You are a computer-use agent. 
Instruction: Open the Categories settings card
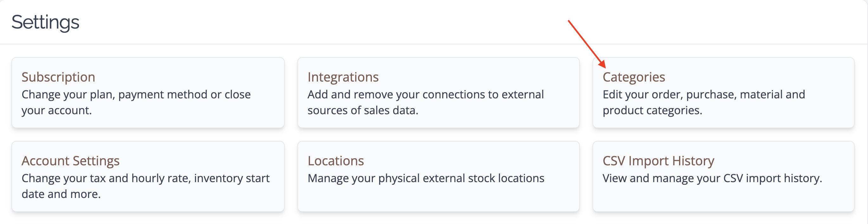pyautogui.click(x=723, y=92)
